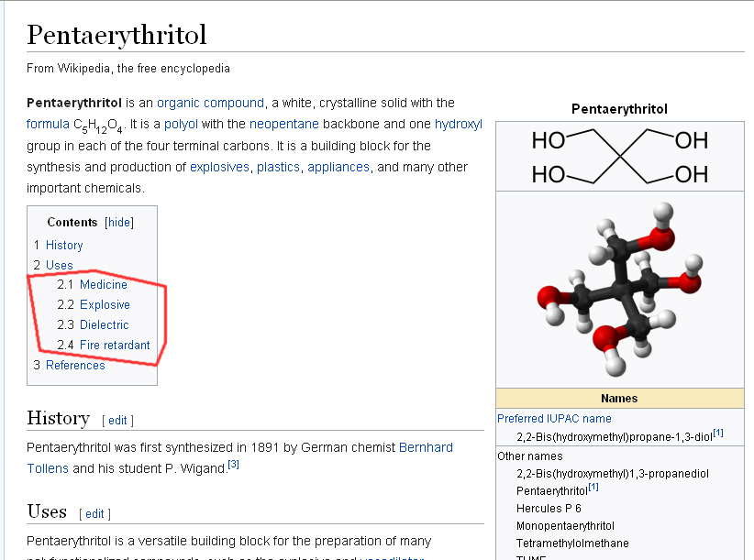The height and width of the screenshot is (560, 754).
Task: Jump to References in contents
Action: pos(75,366)
